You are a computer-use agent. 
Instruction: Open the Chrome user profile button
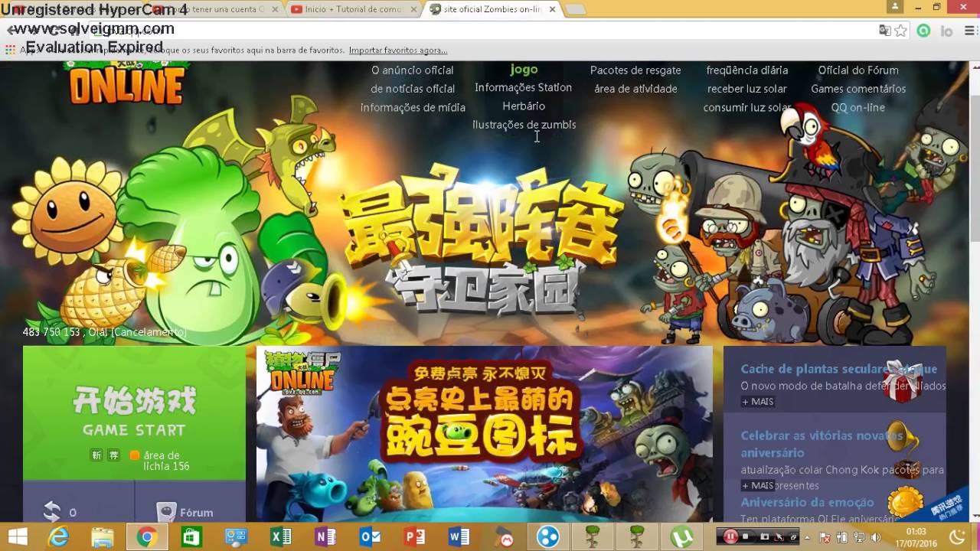pyautogui.click(x=894, y=7)
